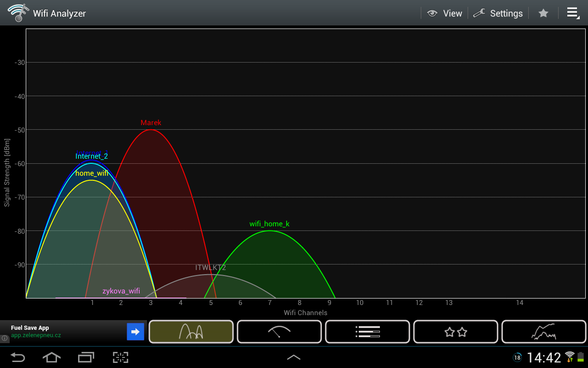Open the overflow menu in top bar
The width and height of the screenshot is (588, 368).
pos(572,13)
